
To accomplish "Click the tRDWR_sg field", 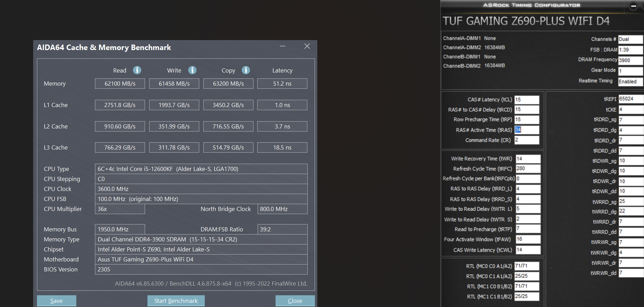I will tap(631, 161).
